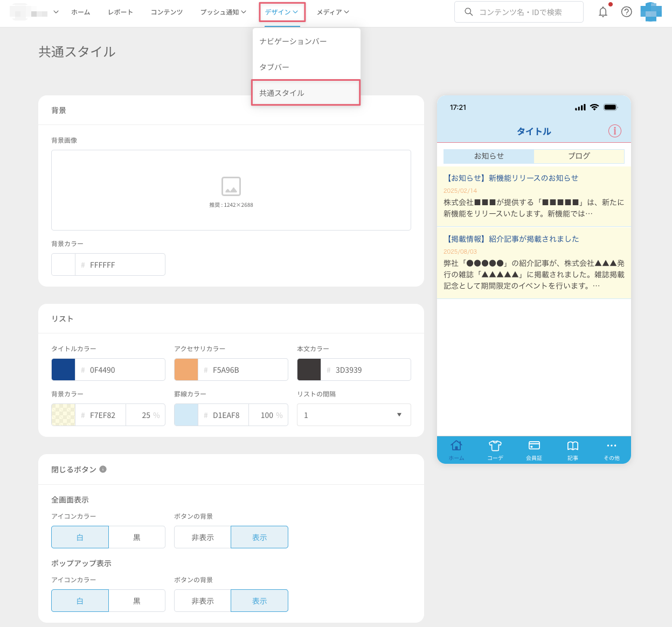Click the background image placeholder icon
Viewport: 672px width, 627px height.
pyautogui.click(x=231, y=186)
